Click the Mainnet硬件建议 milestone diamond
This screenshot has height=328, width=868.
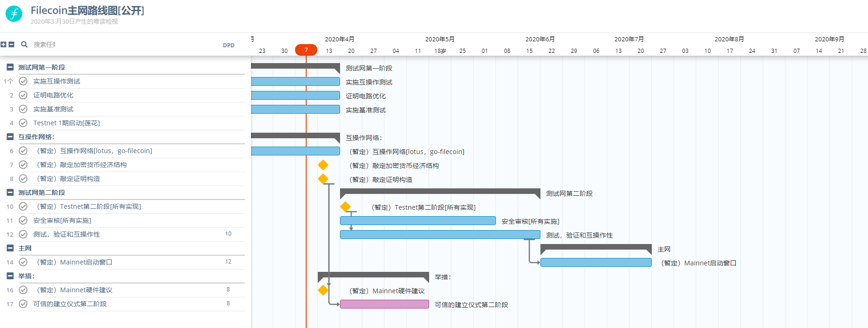pos(323,290)
